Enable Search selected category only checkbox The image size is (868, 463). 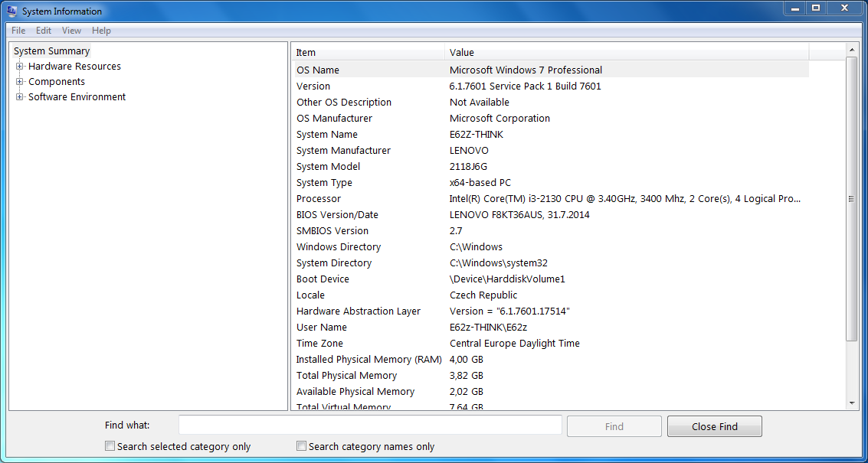point(110,446)
